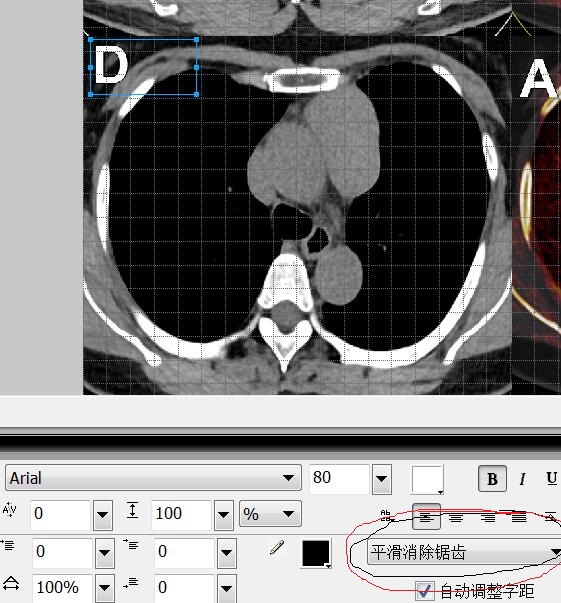The image size is (561, 603).
Task: Set left text alignment
Action: (x=426, y=517)
